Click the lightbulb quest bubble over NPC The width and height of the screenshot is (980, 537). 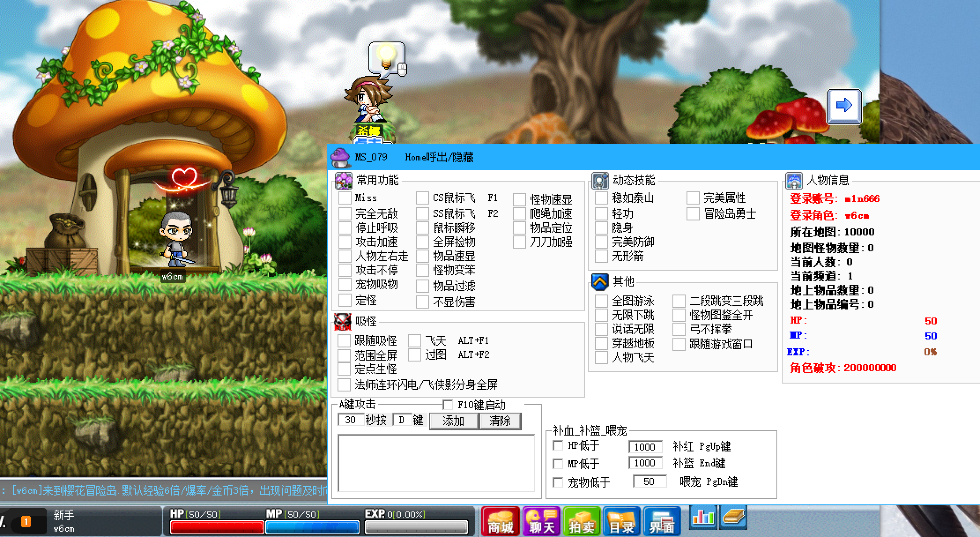(386, 59)
